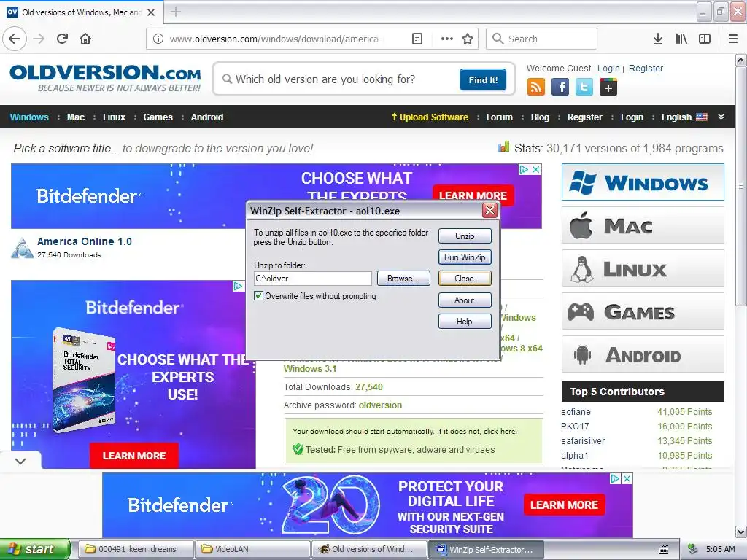Click Run WinZip button
The height and width of the screenshot is (560, 747).
point(465,257)
